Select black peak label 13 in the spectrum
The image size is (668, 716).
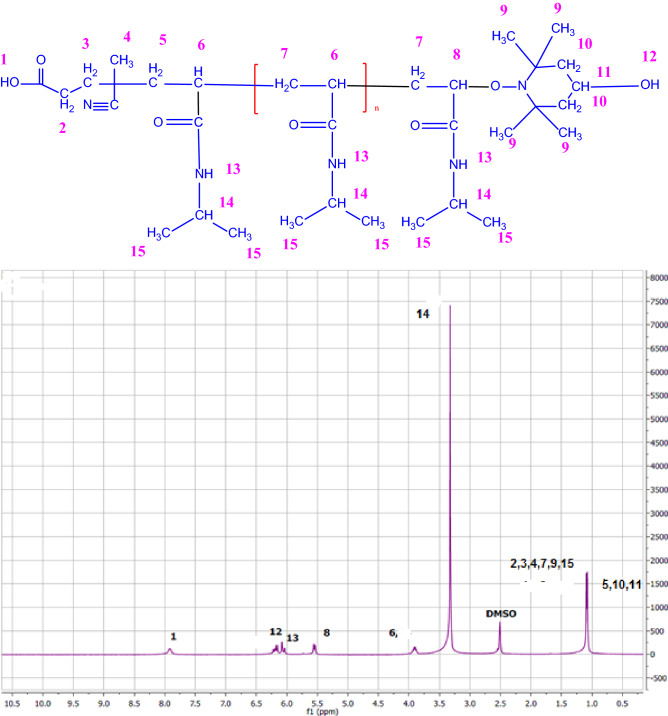(x=292, y=637)
